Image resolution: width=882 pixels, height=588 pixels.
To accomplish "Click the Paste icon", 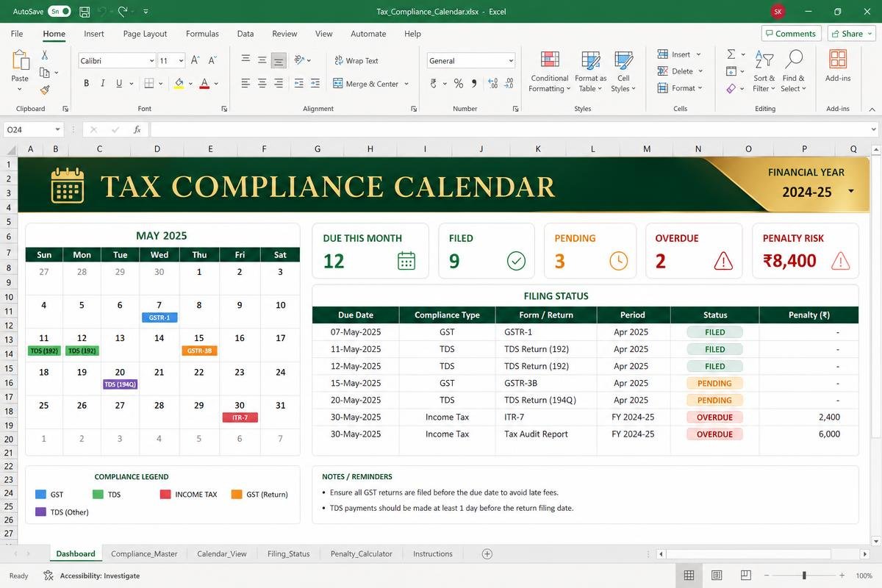I will point(20,61).
